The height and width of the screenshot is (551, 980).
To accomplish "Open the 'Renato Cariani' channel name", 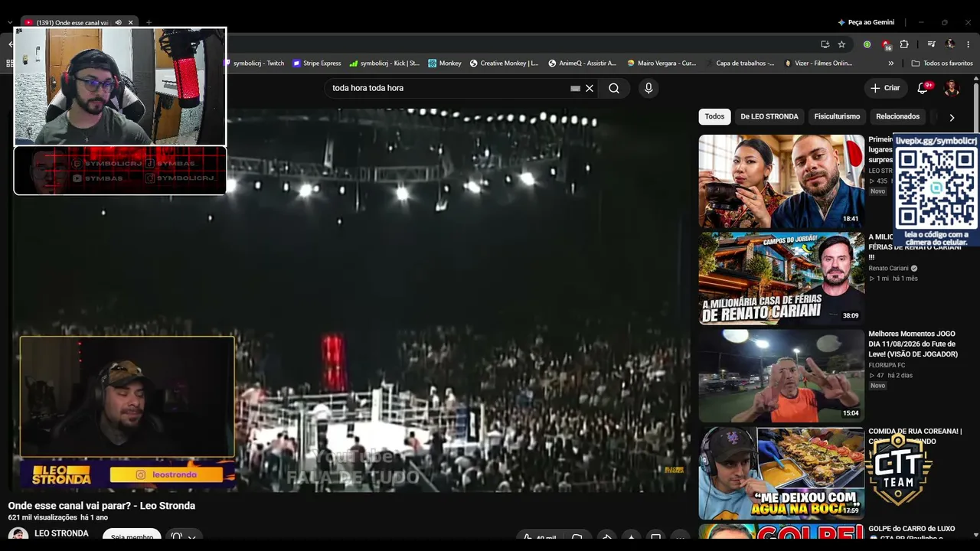I will pyautogui.click(x=888, y=269).
